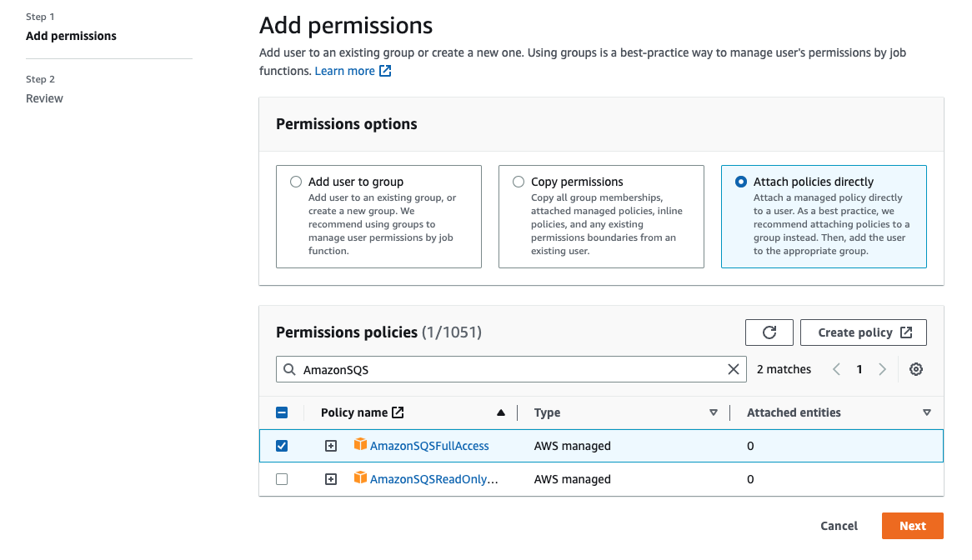Expand details for AmazonSQSFullAccess policy
The image size is (972, 560).
(330, 445)
